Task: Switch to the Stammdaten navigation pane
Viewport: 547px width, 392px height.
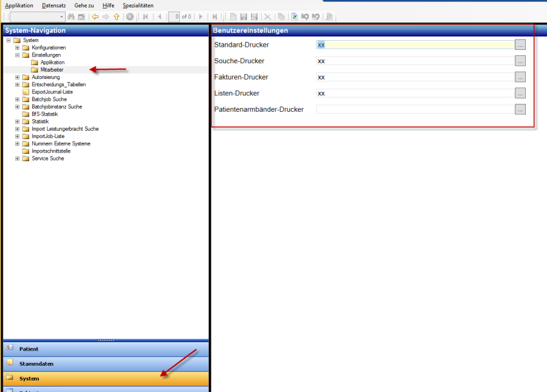Action: click(x=106, y=364)
